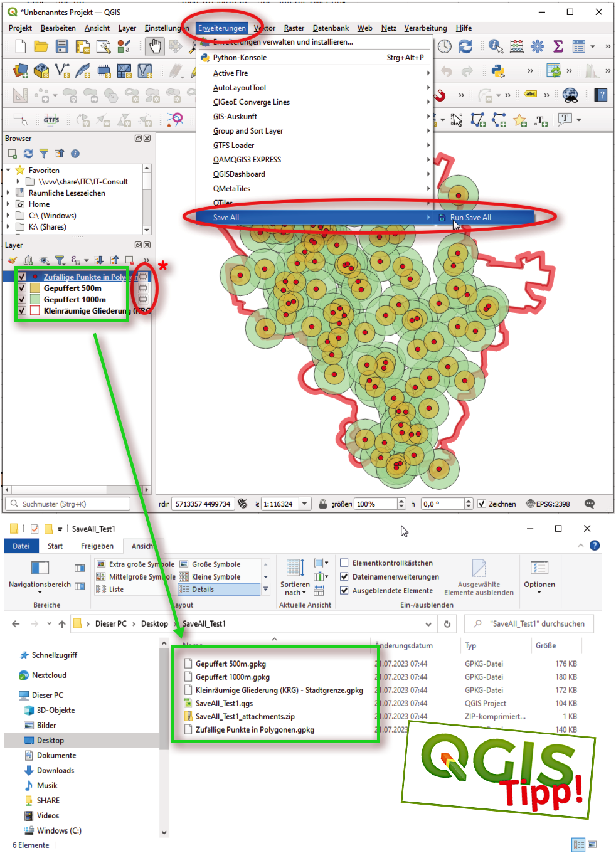Open the Explorer address bar history dropdown
Screen dimensions: 616x868
tap(428, 624)
